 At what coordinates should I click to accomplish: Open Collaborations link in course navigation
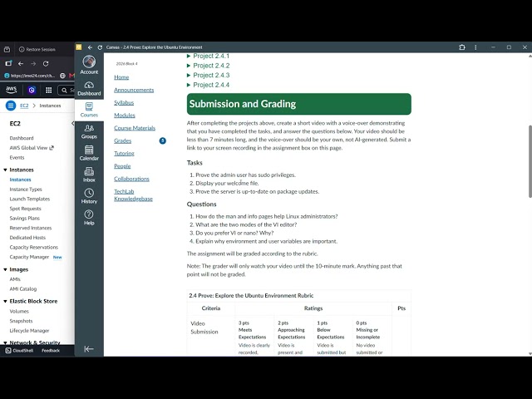[x=131, y=179]
